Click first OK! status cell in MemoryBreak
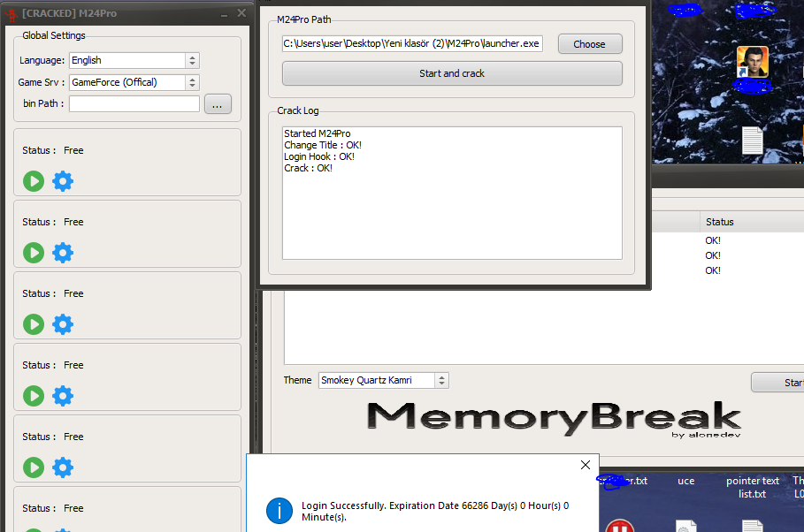This screenshot has width=804, height=532. pos(713,240)
